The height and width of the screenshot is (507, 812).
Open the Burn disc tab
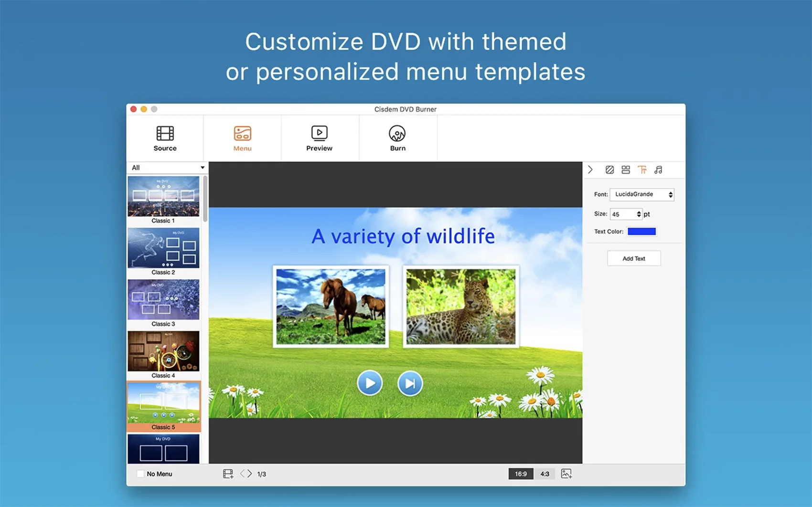[397, 138]
